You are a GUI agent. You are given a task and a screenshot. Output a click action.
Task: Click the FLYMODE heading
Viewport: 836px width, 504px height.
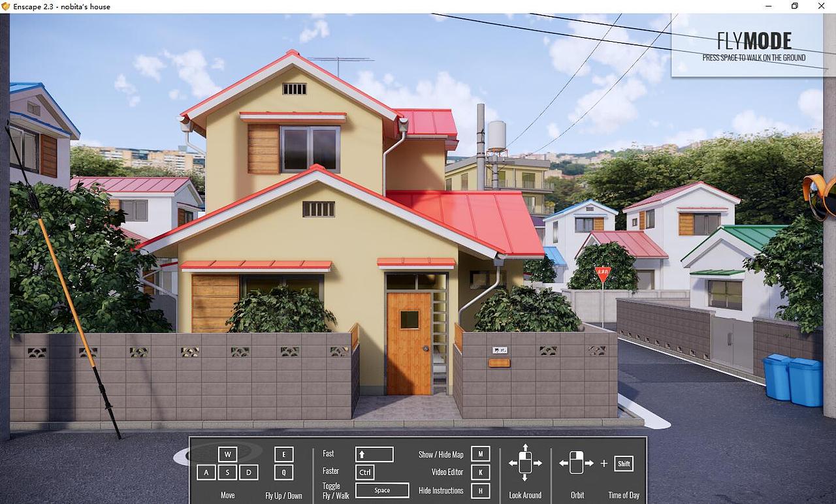(x=754, y=41)
